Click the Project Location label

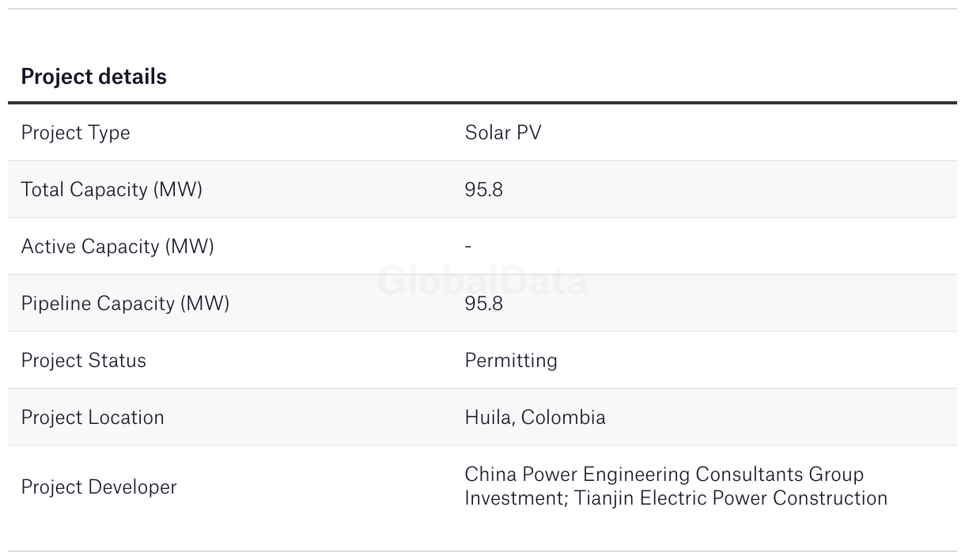pyautogui.click(x=93, y=418)
